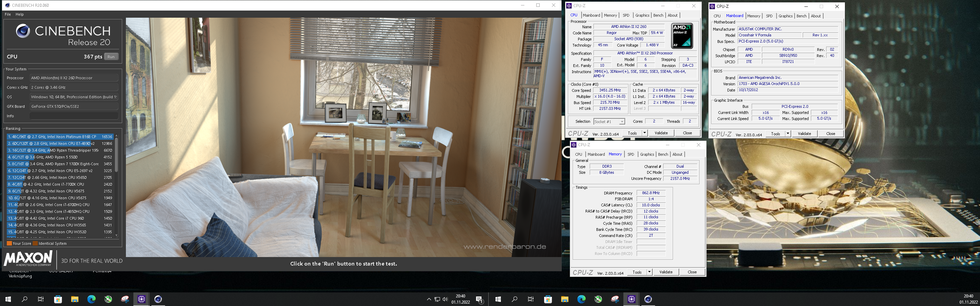Switch to Bench tab in CPU-Z CPU window
This screenshot has width=980, height=306.
pos(658,15)
